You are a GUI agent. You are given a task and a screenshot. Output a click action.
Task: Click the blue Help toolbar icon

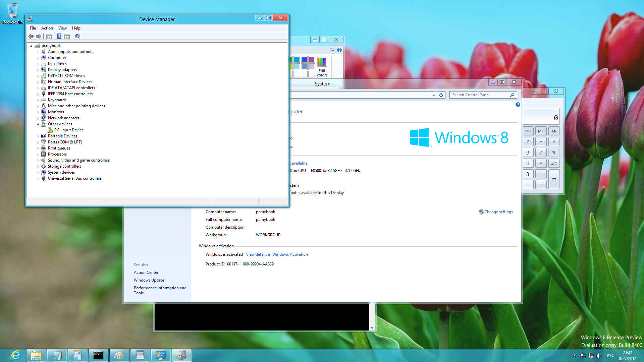tap(59, 36)
